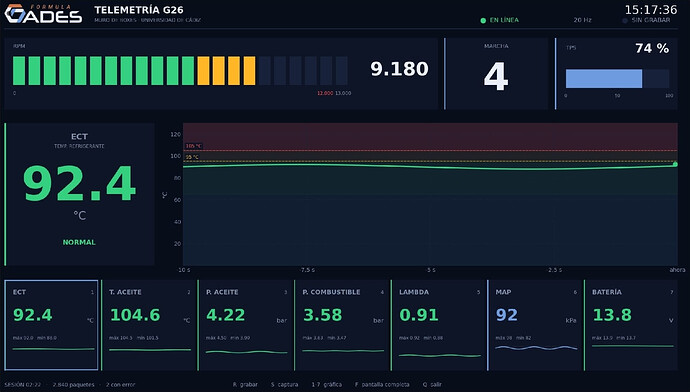Select the P. ACEITE sensor card
This screenshot has height=392, width=690.
pos(246,325)
